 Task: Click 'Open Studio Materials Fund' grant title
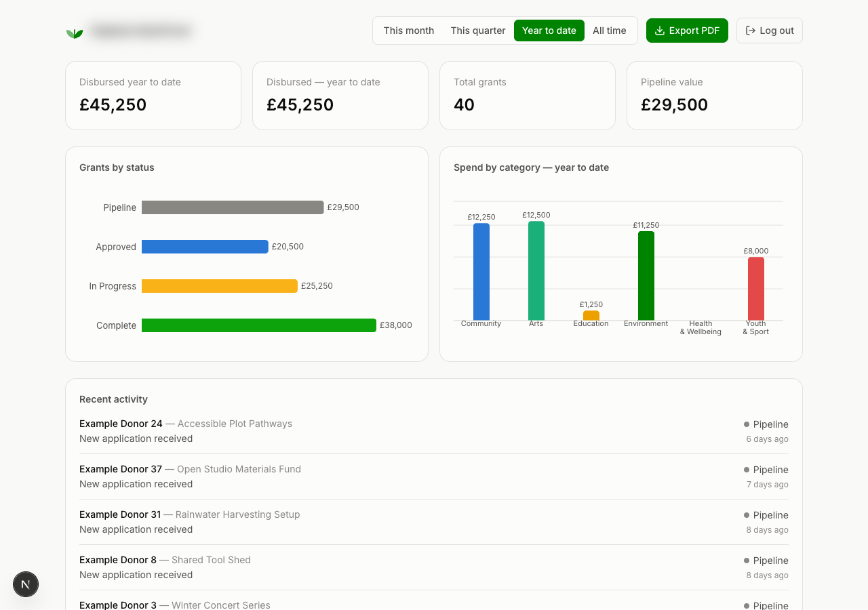point(239,469)
